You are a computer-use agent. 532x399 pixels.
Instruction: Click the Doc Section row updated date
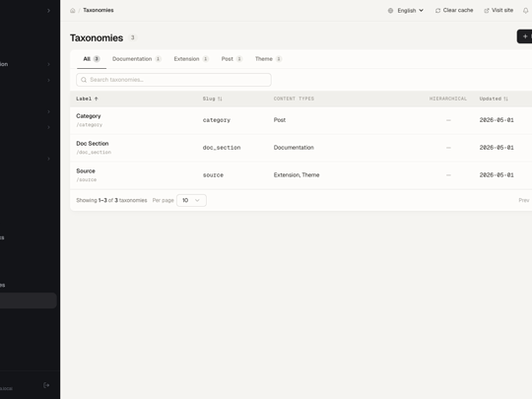497,148
